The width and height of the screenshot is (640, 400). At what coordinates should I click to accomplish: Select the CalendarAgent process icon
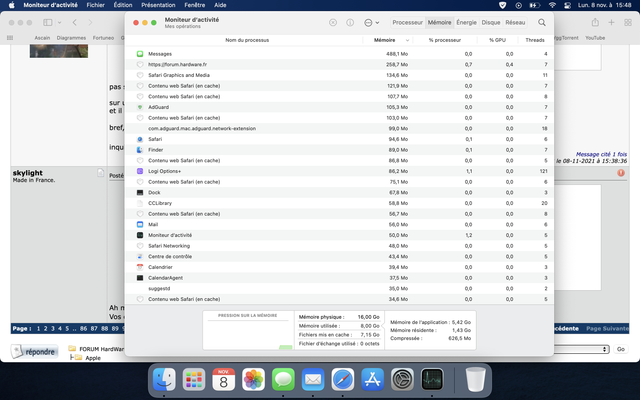140,278
